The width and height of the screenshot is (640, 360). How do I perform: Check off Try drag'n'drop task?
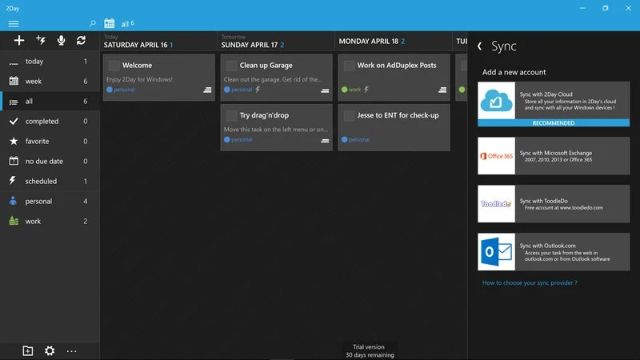pyautogui.click(x=231, y=116)
